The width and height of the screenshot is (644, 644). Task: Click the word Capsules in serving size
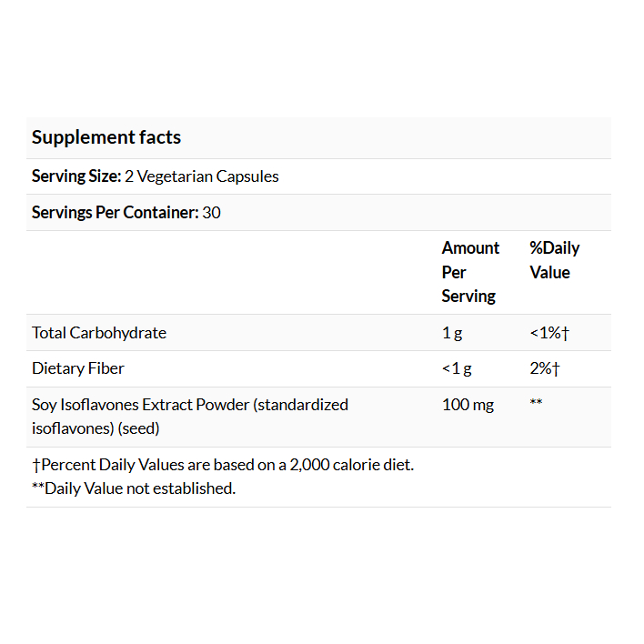pyautogui.click(x=247, y=176)
